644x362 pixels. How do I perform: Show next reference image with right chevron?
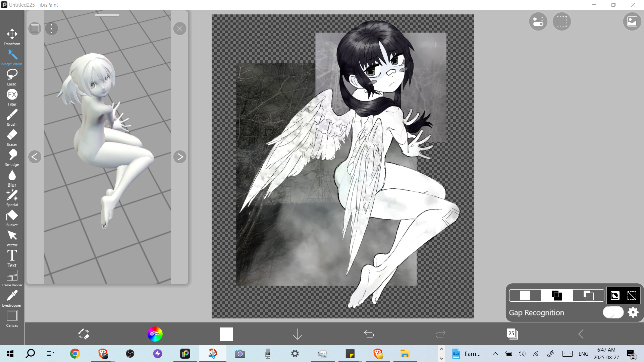pyautogui.click(x=180, y=157)
